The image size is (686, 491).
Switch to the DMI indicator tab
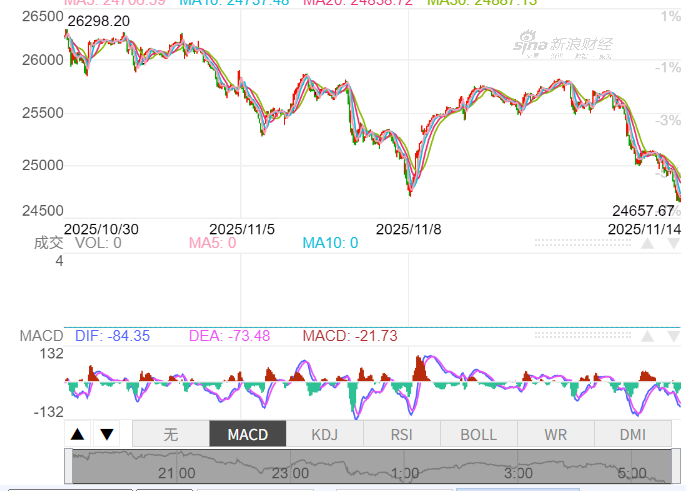[633, 434]
